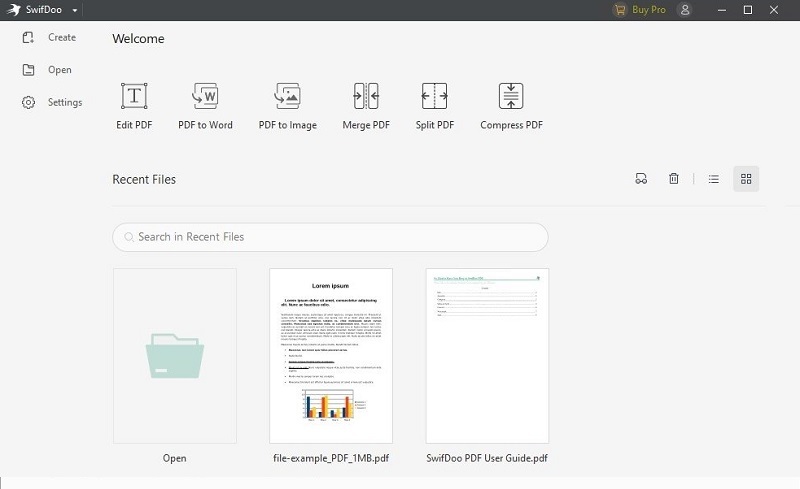Screen dimensions: 800x489
Task: Launch the Merge PDF tool icon
Action: pyautogui.click(x=366, y=95)
